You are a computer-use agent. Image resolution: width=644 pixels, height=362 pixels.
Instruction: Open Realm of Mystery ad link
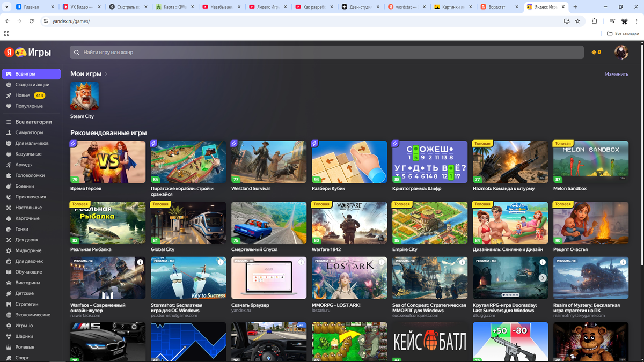(x=587, y=307)
